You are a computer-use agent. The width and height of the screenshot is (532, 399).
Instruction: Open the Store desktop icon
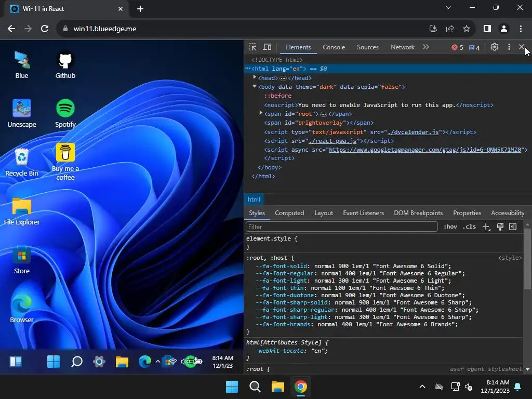pos(22,260)
